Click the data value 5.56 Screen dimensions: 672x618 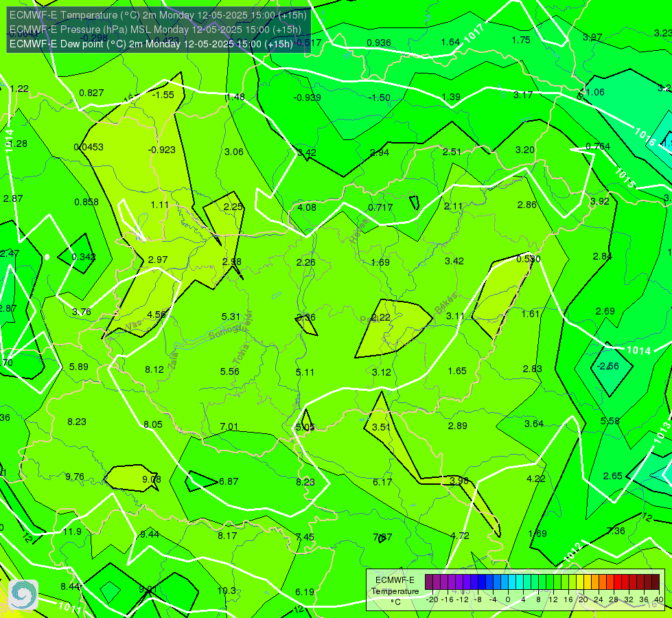point(230,371)
